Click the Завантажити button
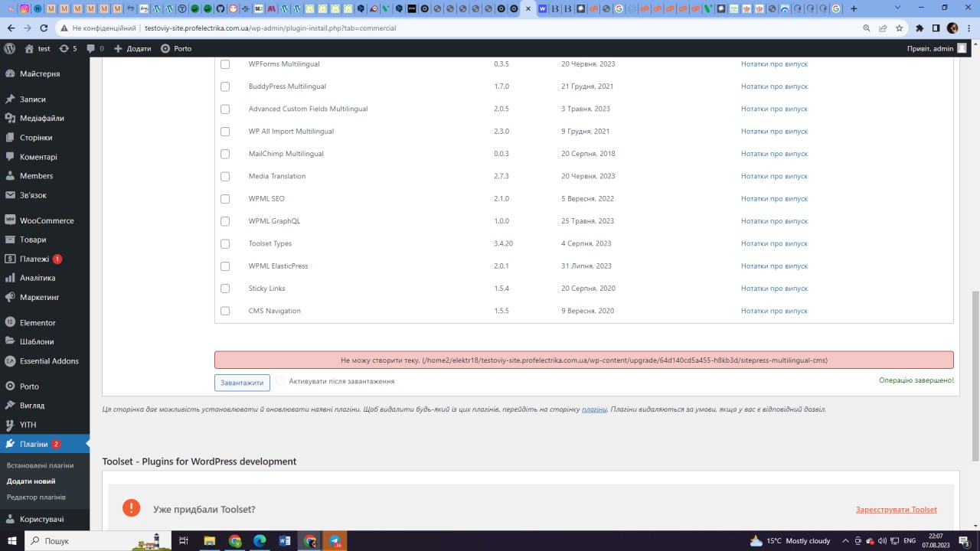This screenshot has height=551, width=980. (x=242, y=382)
